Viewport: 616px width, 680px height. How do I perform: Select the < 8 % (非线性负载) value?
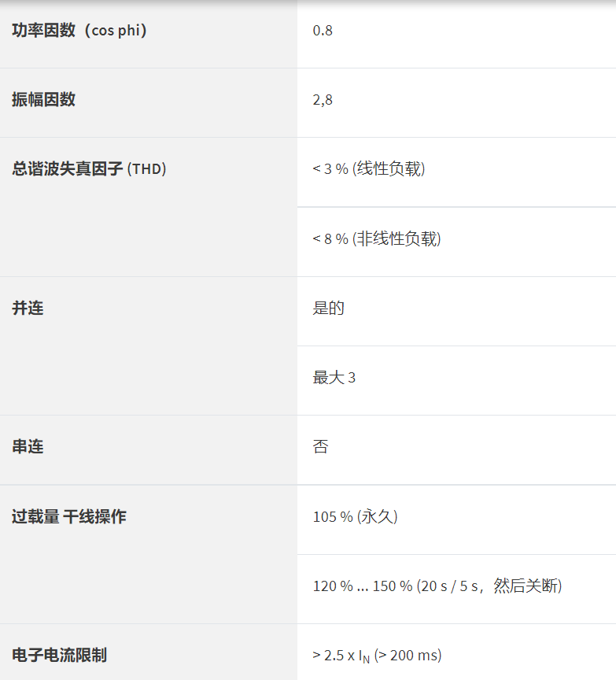click(376, 238)
